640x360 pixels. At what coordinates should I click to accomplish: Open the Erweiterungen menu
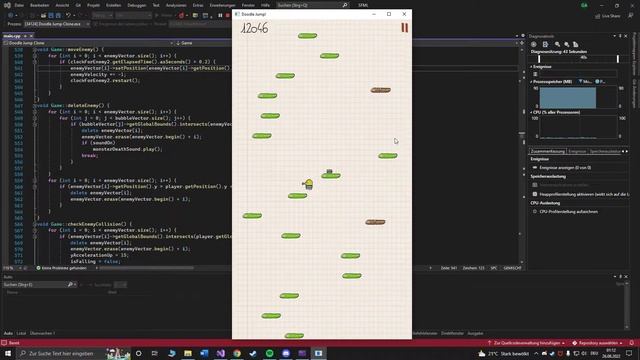222,5
